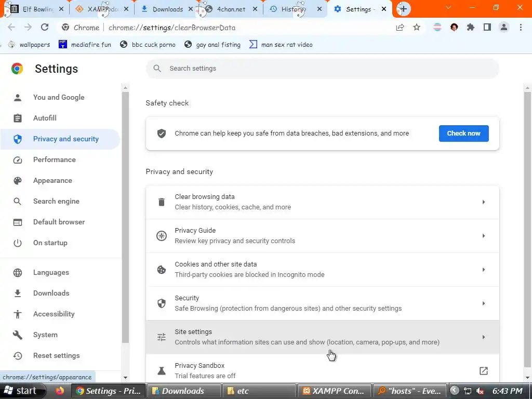
Task: Expand Security row arrow
Action: (484, 303)
